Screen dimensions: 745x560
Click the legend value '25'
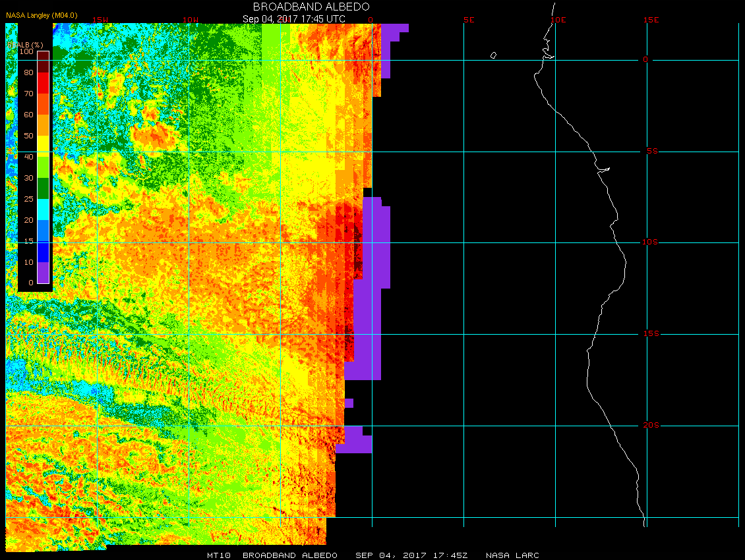(x=29, y=199)
